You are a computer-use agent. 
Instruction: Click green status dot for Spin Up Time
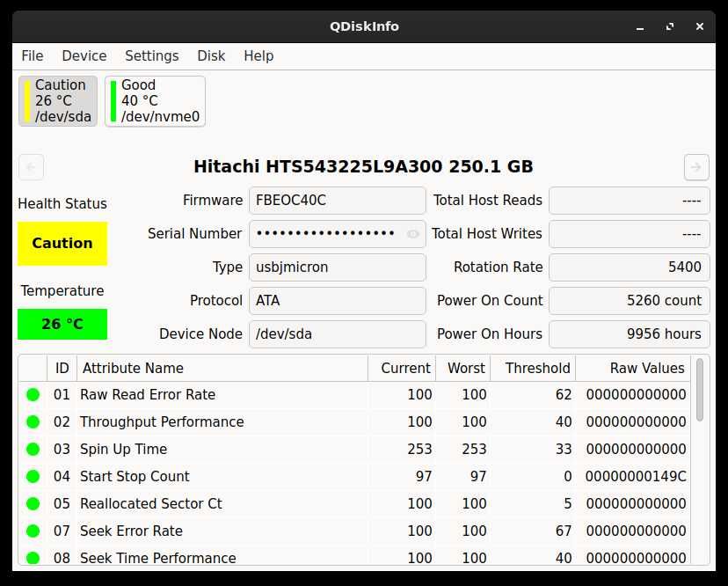33,450
